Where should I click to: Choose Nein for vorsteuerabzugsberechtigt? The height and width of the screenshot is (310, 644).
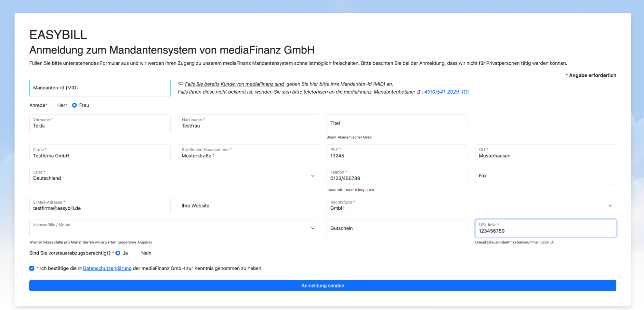coord(137,253)
